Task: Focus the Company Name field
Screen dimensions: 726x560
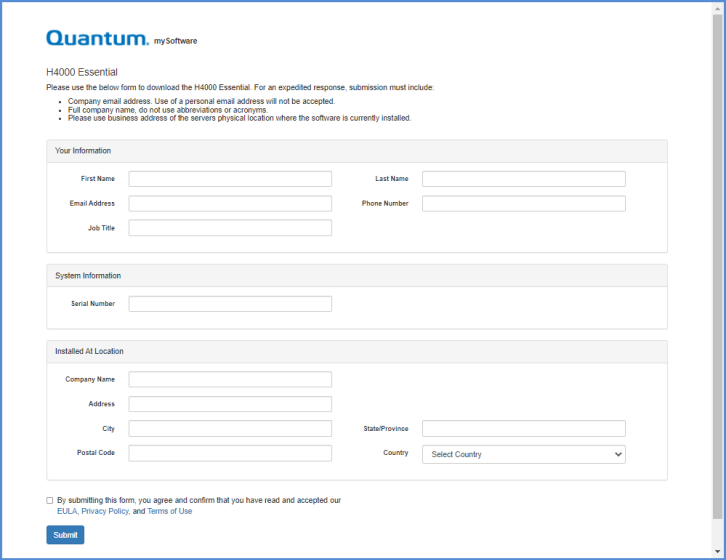Action: [230, 379]
